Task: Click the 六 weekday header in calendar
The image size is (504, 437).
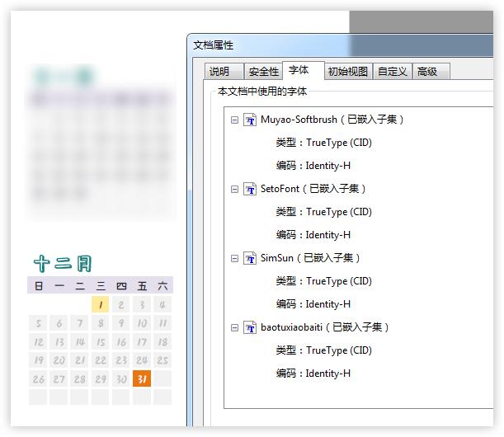Action: [x=163, y=285]
